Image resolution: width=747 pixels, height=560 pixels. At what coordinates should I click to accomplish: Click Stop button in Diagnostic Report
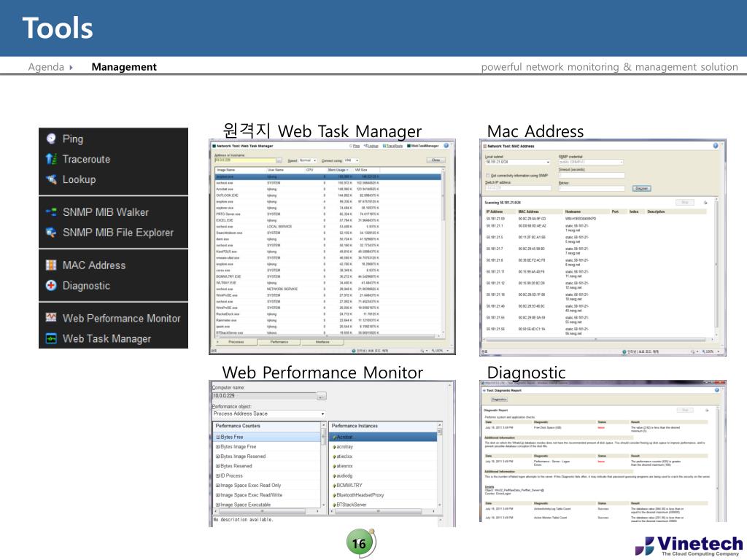point(686,410)
